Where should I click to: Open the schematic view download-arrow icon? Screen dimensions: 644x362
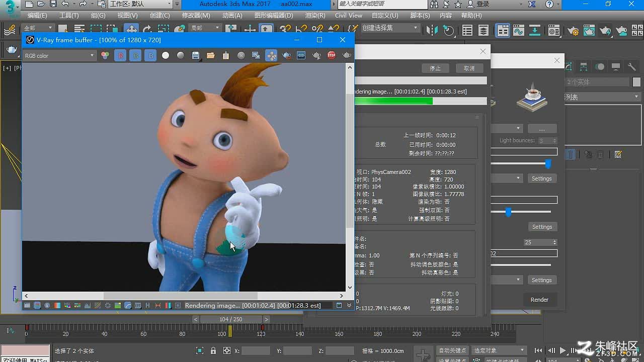(535, 30)
